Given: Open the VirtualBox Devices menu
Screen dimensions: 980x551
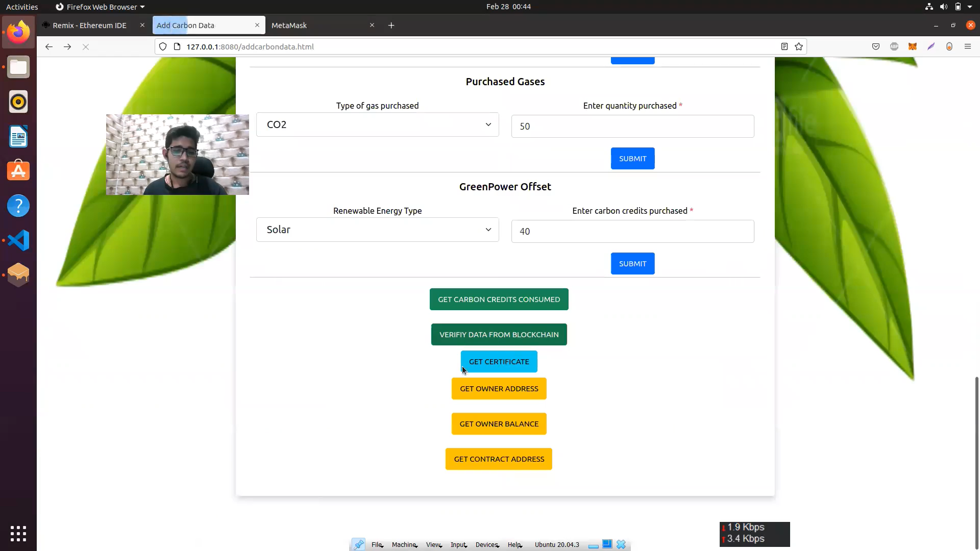Looking at the screenshot, I should point(487,544).
